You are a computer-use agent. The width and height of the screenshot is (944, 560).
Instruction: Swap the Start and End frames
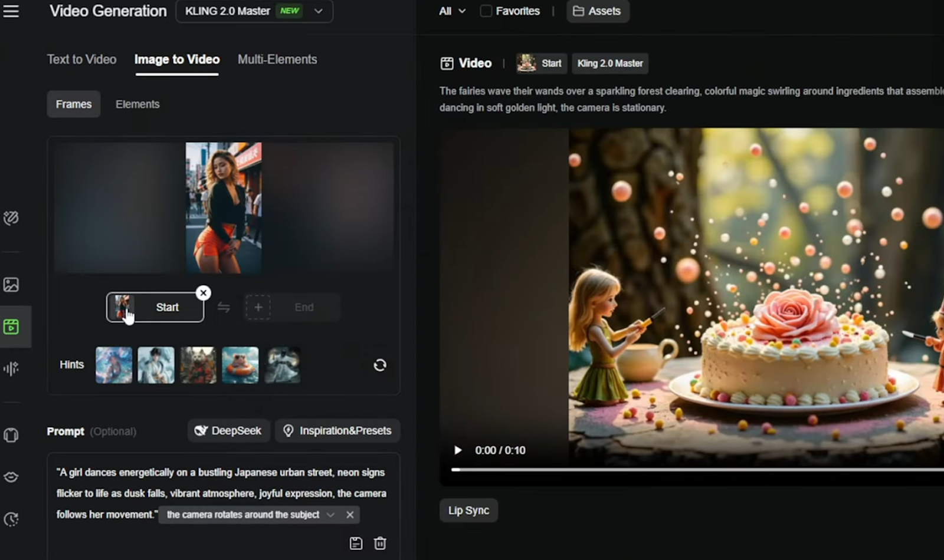click(x=224, y=307)
